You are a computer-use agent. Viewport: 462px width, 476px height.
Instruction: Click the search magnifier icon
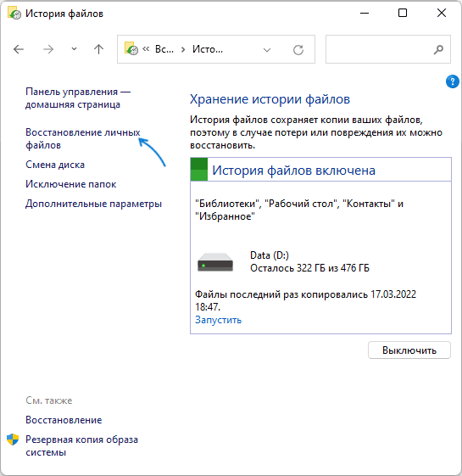click(438, 49)
